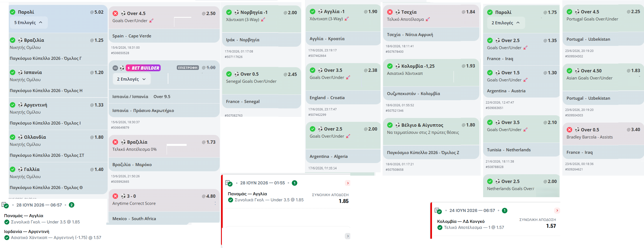This screenshot has width=644, height=248.
Task: Click the void minus icon on Bet Builder slip
Action: (115, 68)
